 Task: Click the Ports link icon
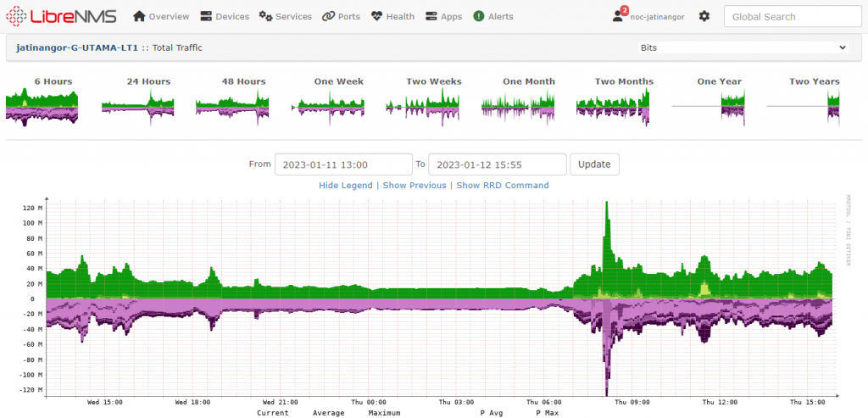click(x=328, y=16)
